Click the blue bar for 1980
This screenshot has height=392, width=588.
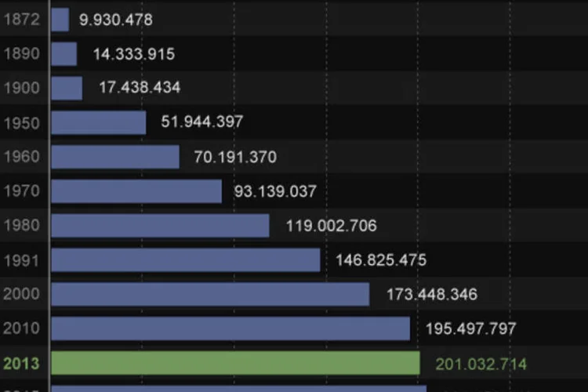tap(161, 226)
